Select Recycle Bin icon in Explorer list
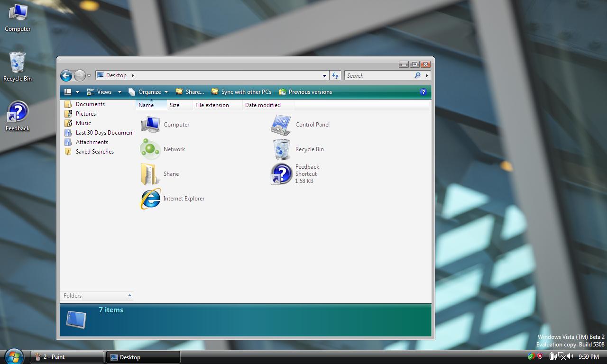Image resolution: width=607 pixels, height=364 pixels. (281, 149)
